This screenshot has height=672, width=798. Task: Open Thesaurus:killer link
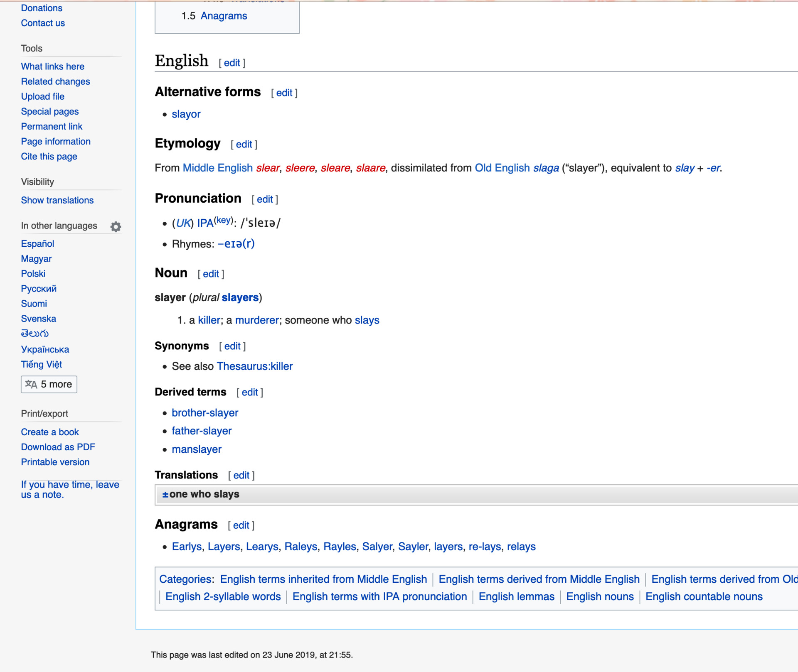255,366
